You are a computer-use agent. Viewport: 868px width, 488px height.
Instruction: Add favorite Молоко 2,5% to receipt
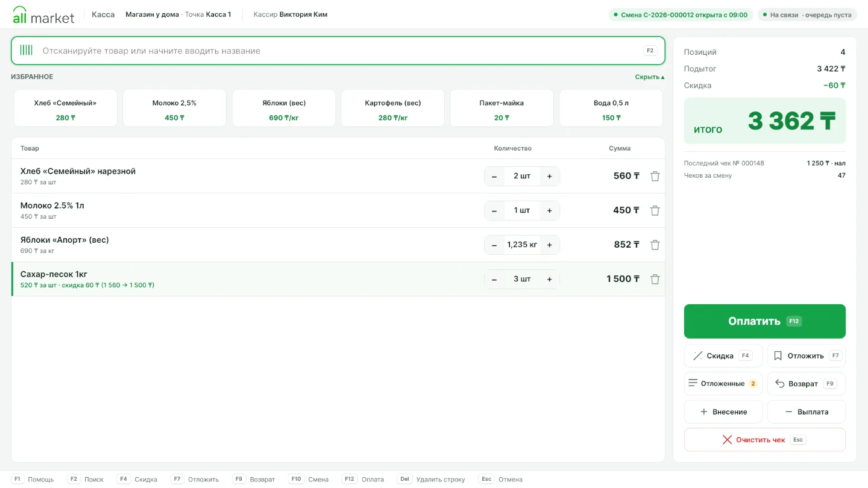coord(175,108)
